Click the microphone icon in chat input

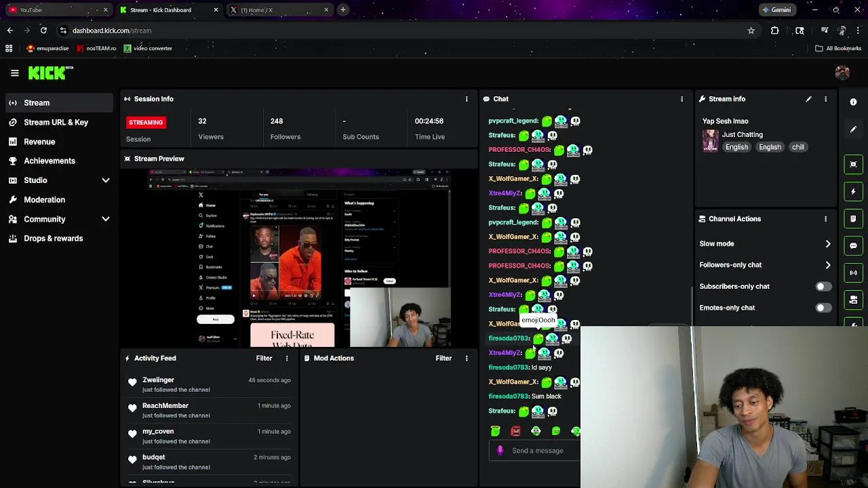[500, 450]
